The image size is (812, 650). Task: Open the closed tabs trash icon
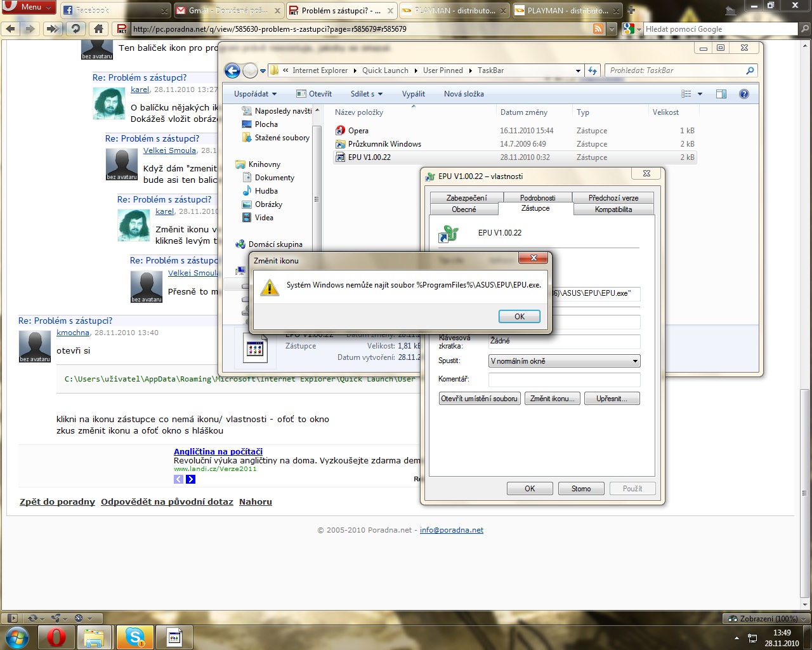click(x=731, y=10)
